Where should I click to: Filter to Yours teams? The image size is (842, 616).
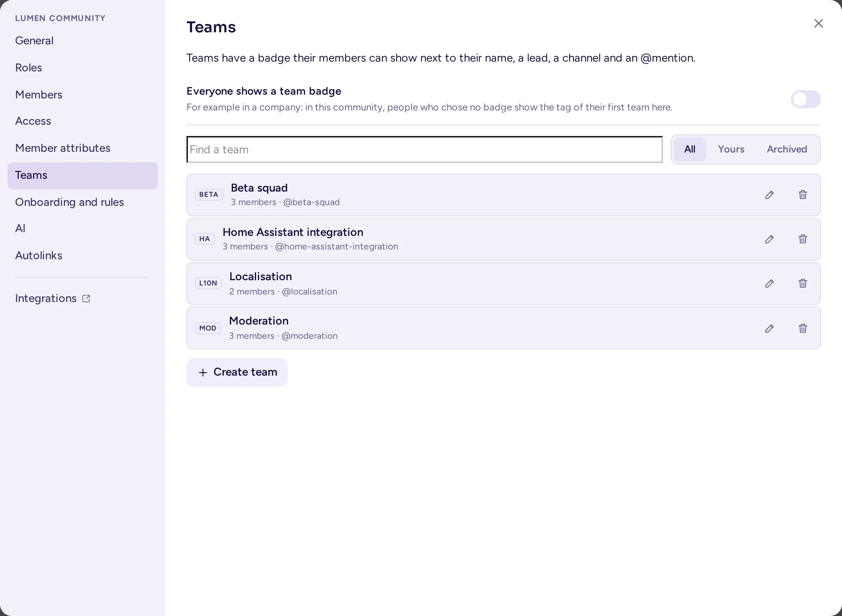731,149
